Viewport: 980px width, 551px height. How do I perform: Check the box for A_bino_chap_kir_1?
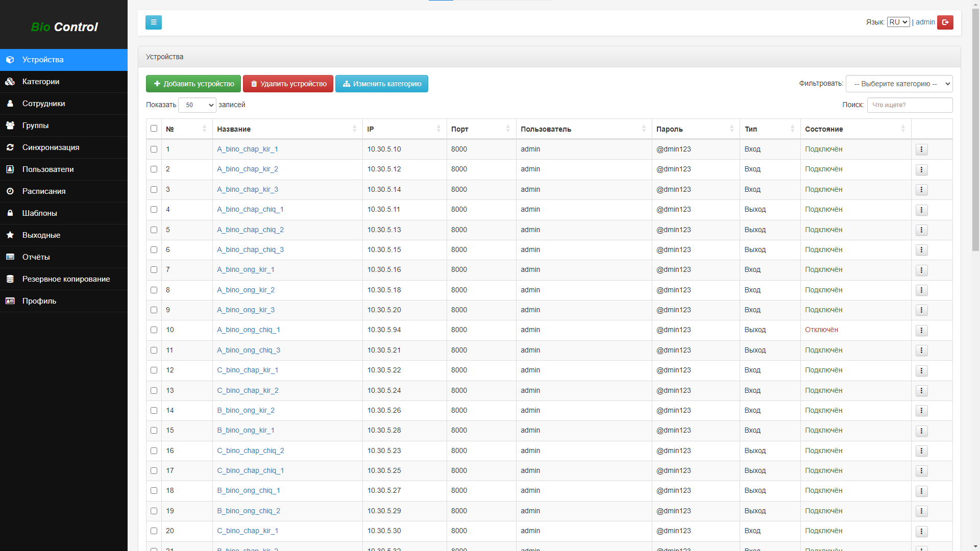(x=154, y=149)
